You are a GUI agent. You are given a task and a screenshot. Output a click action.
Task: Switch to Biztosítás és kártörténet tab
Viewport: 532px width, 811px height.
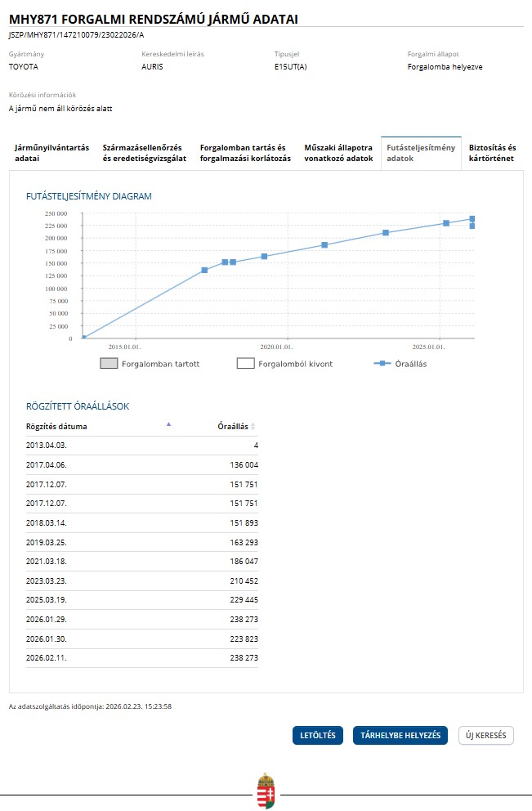492,153
